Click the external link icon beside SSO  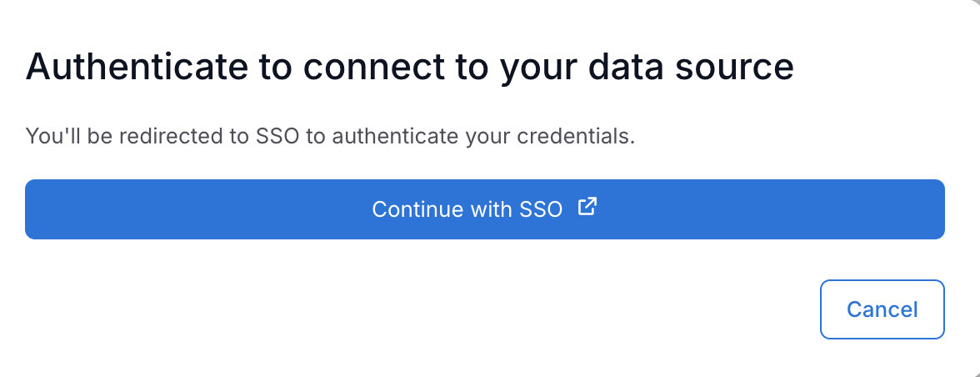pyautogui.click(x=587, y=207)
